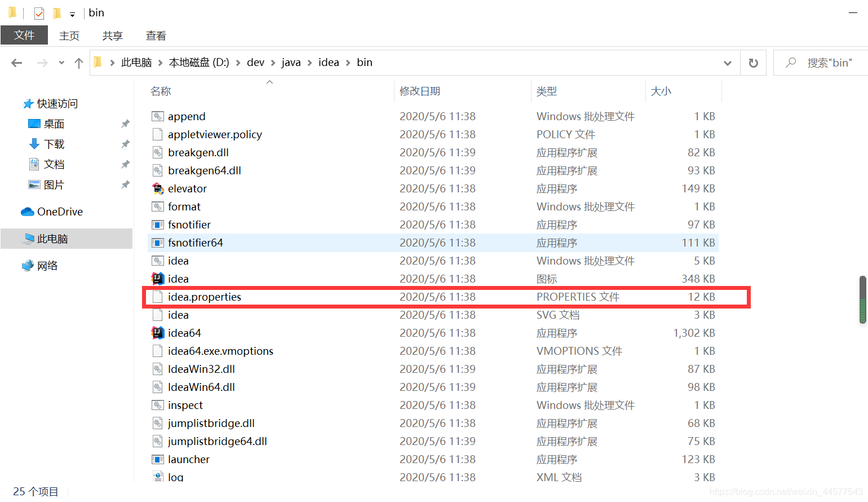Select the idea64 application icon

(158, 333)
